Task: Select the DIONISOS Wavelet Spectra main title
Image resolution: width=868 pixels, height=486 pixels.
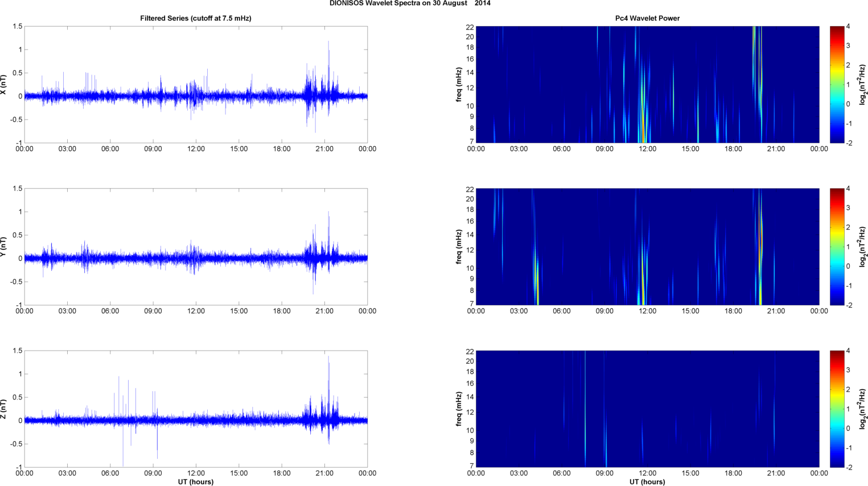Action: 410,3
